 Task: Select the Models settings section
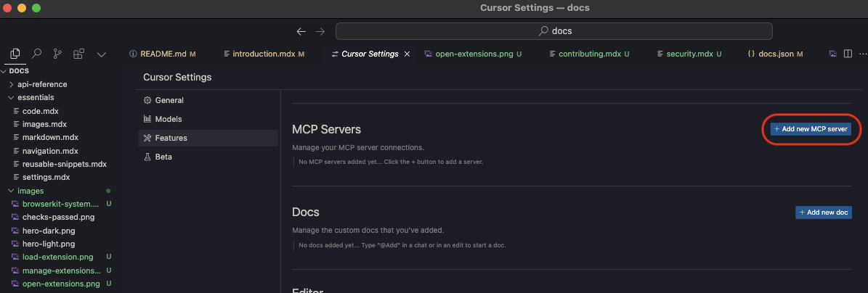(x=208, y=119)
